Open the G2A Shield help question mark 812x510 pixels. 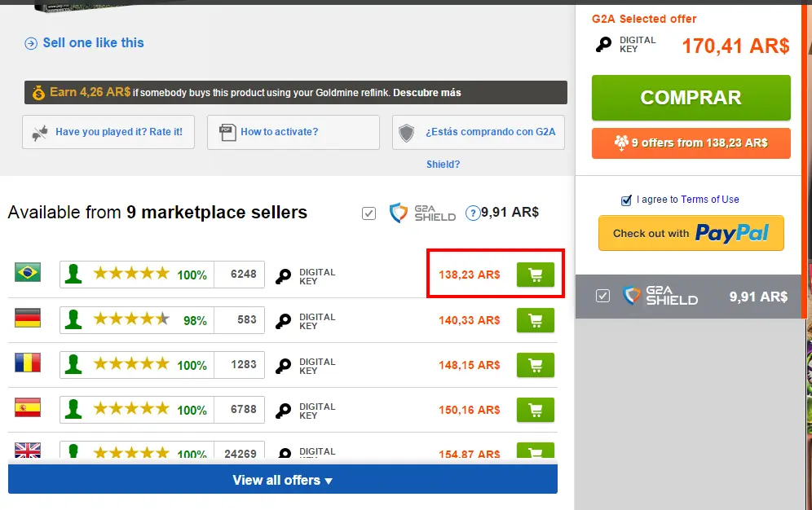click(x=472, y=213)
